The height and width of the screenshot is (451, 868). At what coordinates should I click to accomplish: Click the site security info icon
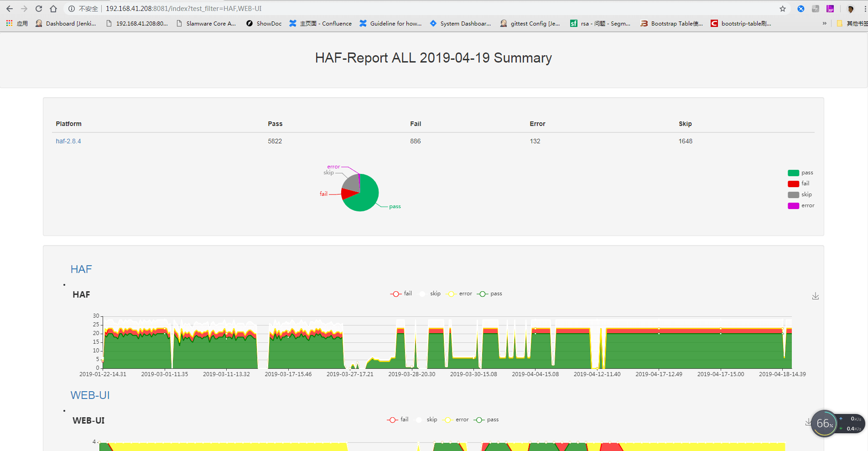click(x=72, y=9)
